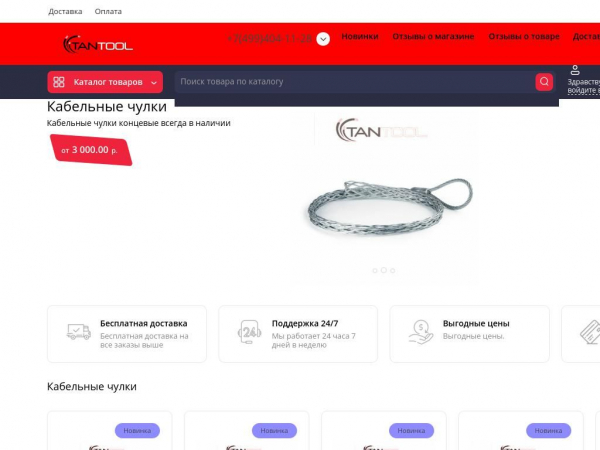The image size is (600, 450).
Task: Expand the phone number dropdown arrow
Action: 323,39
